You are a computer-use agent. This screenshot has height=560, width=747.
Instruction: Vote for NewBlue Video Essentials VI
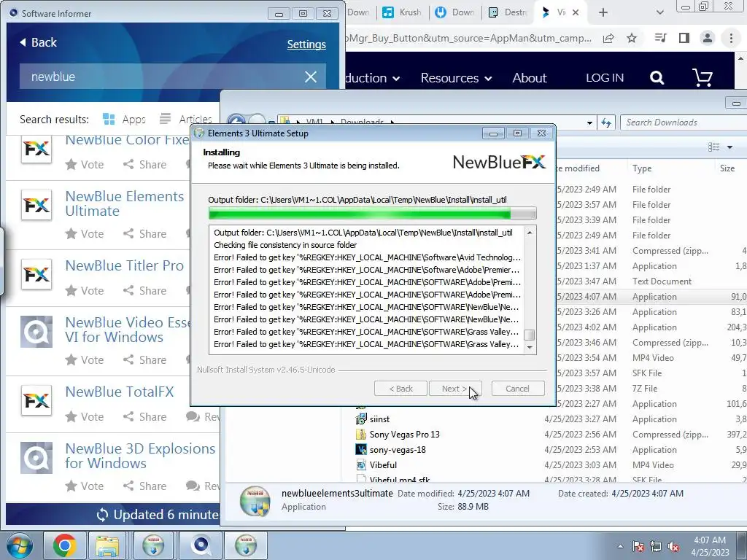(85, 359)
